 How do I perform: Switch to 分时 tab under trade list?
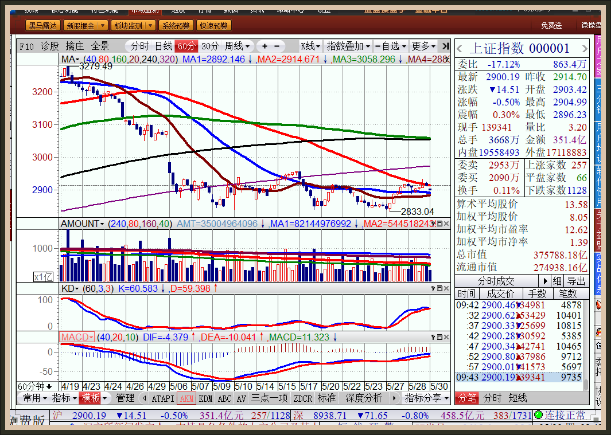click(492, 398)
